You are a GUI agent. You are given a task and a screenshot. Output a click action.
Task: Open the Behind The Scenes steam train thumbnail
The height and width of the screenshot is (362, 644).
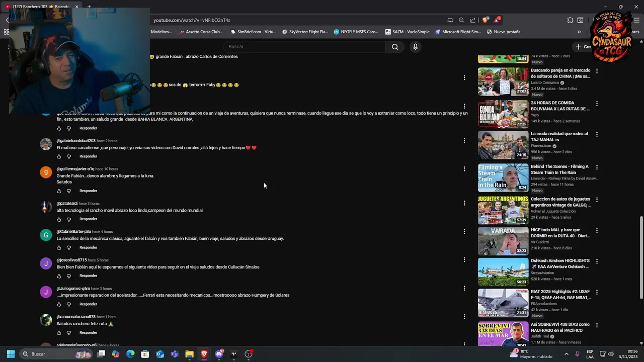click(503, 177)
